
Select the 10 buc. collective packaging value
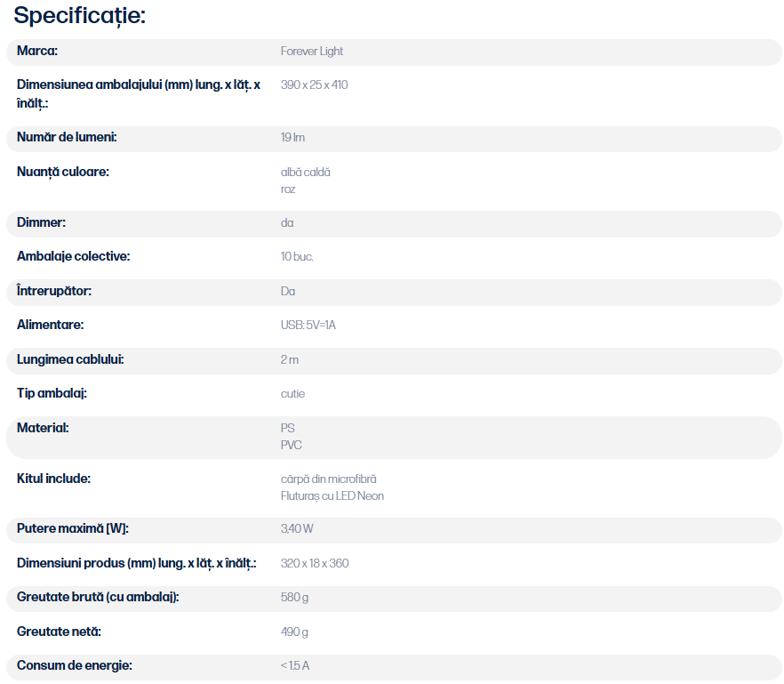(x=297, y=257)
